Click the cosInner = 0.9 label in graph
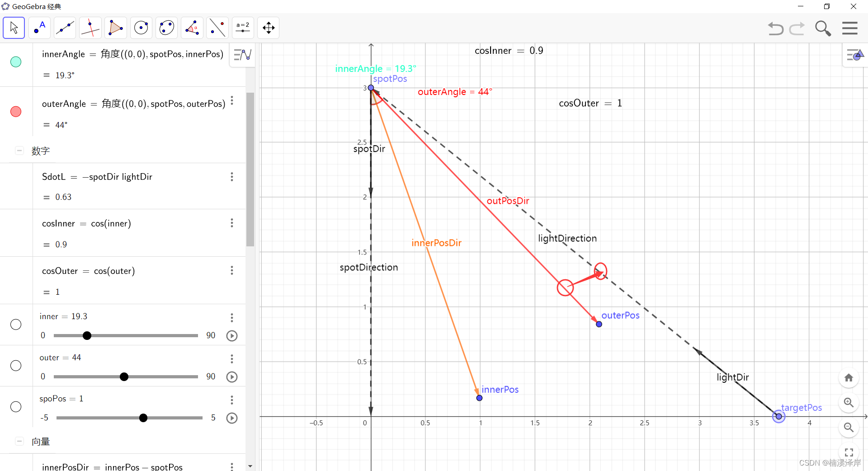 click(509, 51)
